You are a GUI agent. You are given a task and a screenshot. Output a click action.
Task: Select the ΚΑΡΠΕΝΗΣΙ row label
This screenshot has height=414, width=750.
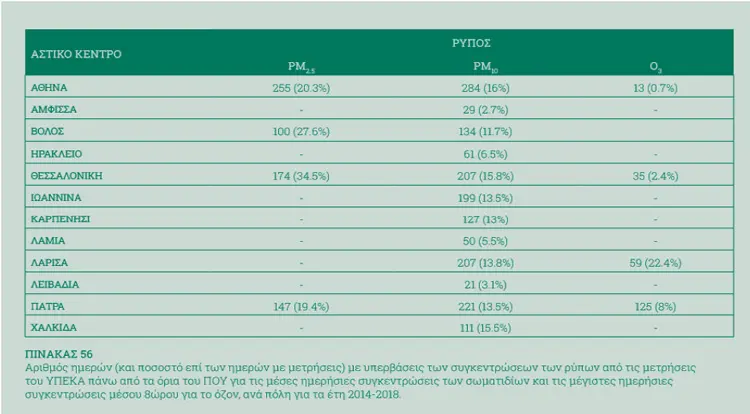tap(60, 219)
